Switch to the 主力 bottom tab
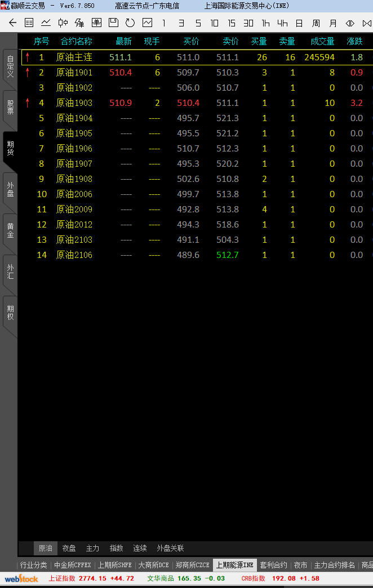This screenshot has height=588, width=373. [93, 548]
